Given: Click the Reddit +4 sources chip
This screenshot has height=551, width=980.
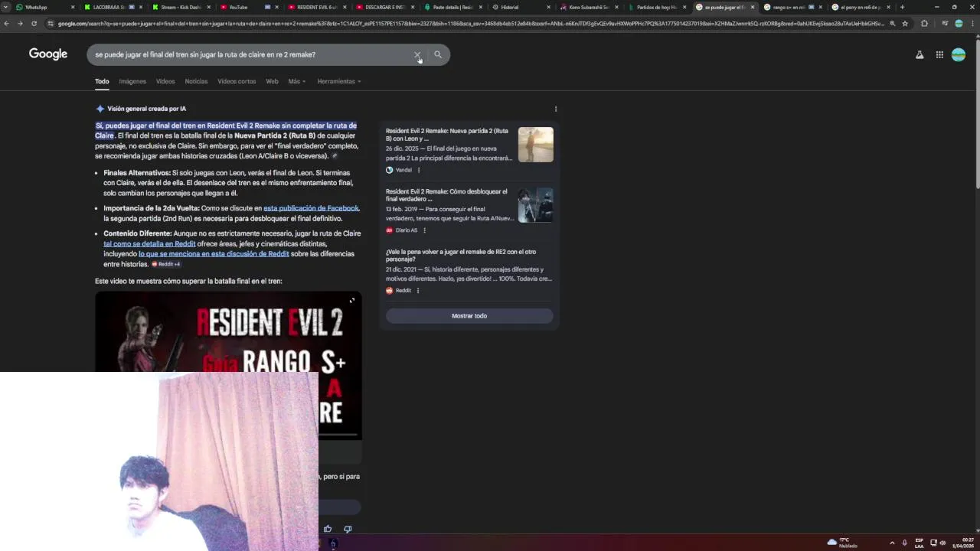Looking at the screenshot, I should 166,264.
